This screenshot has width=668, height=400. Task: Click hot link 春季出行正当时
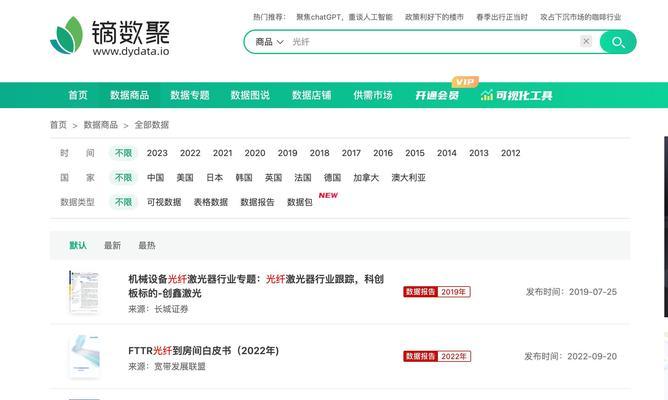502,17
